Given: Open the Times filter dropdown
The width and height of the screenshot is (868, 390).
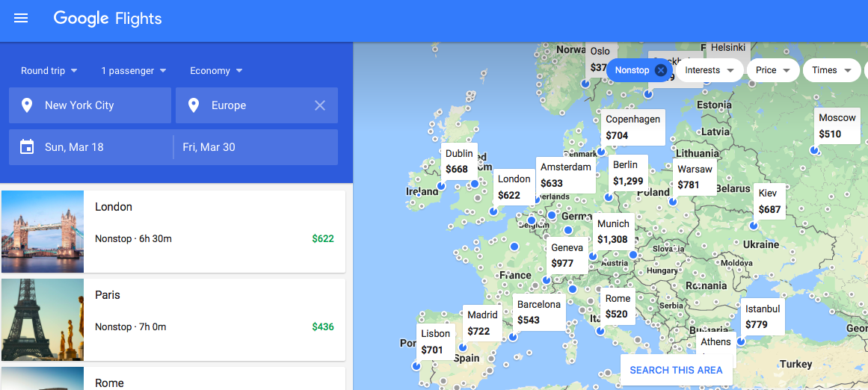Looking at the screenshot, I should coord(831,70).
